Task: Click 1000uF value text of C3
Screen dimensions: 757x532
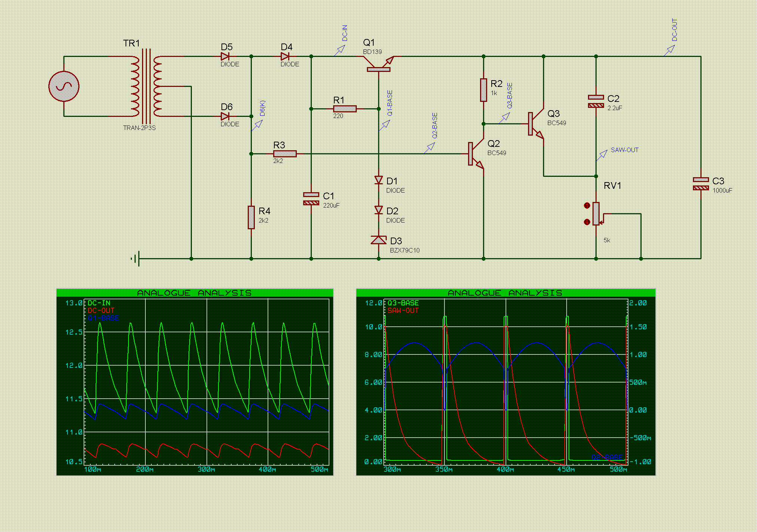Action: tap(722, 190)
